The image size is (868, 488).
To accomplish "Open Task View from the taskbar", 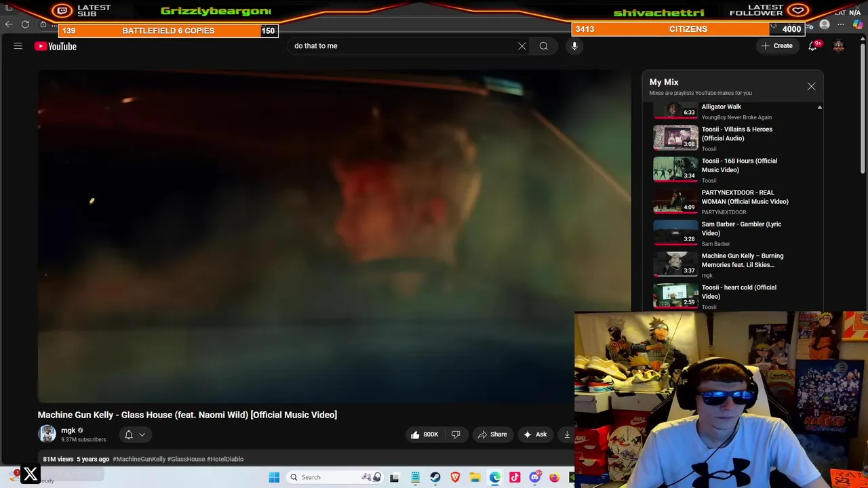I will 394,477.
